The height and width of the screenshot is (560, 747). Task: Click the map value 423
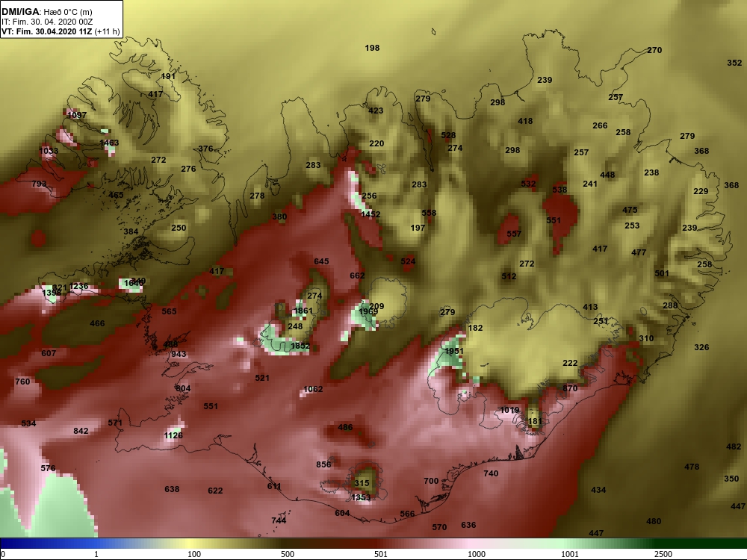pyautogui.click(x=376, y=111)
